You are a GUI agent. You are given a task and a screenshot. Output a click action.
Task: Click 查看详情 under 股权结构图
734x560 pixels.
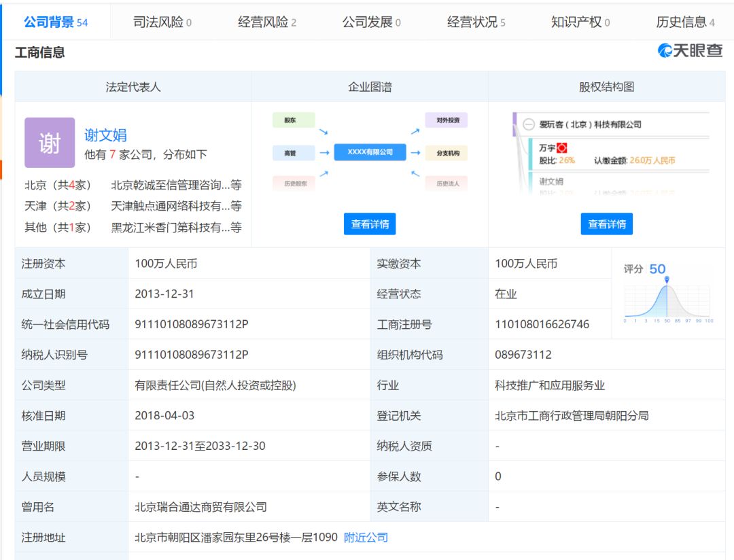coord(606,224)
